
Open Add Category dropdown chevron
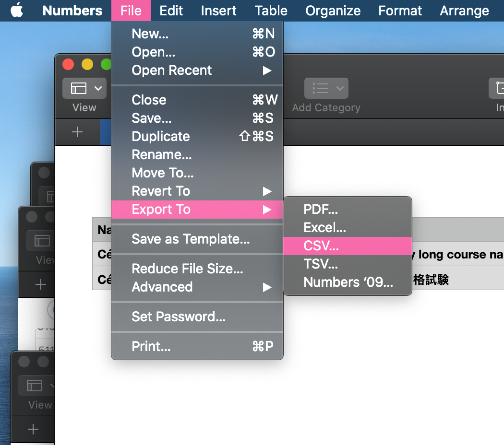(340, 88)
